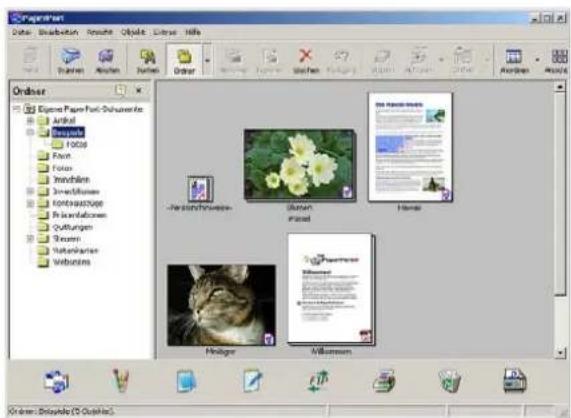Select the Steuern folder

[x=66, y=239]
